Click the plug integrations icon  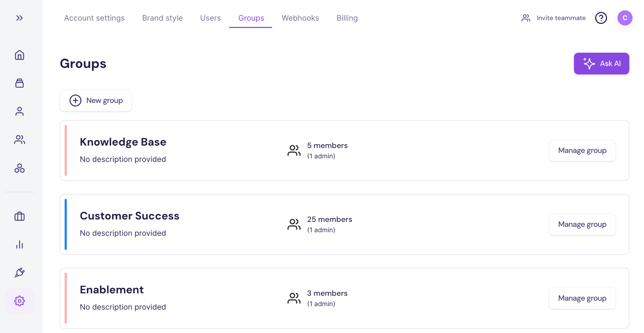click(x=19, y=273)
